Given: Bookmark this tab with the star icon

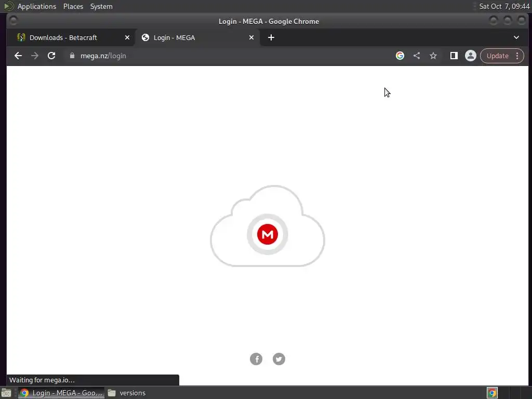Looking at the screenshot, I should click(x=433, y=56).
